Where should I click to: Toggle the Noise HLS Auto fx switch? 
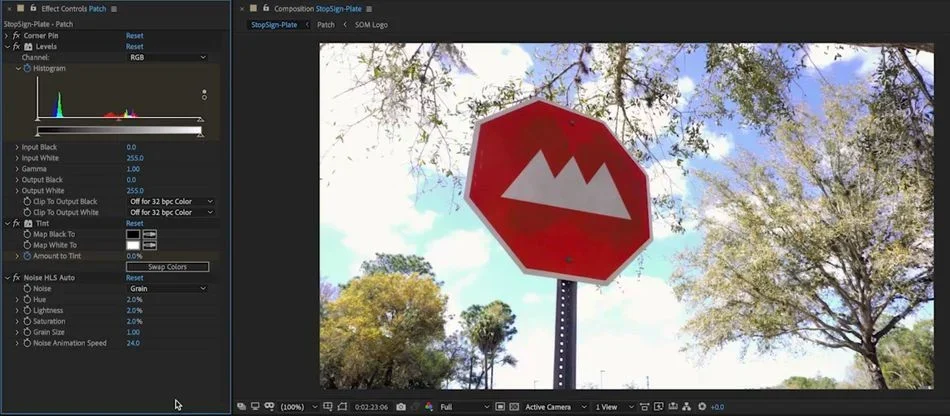click(16, 278)
